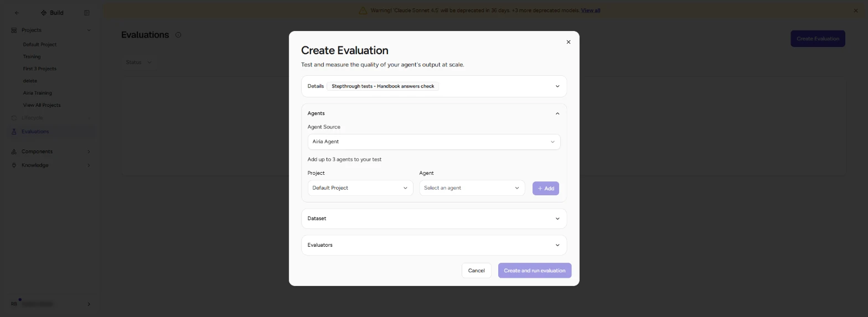Collapse the Projects menu chevron

tap(89, 30)
